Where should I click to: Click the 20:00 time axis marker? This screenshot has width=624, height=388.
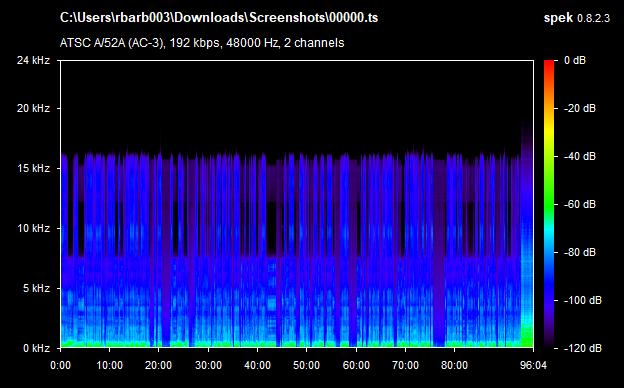[158, 365]
